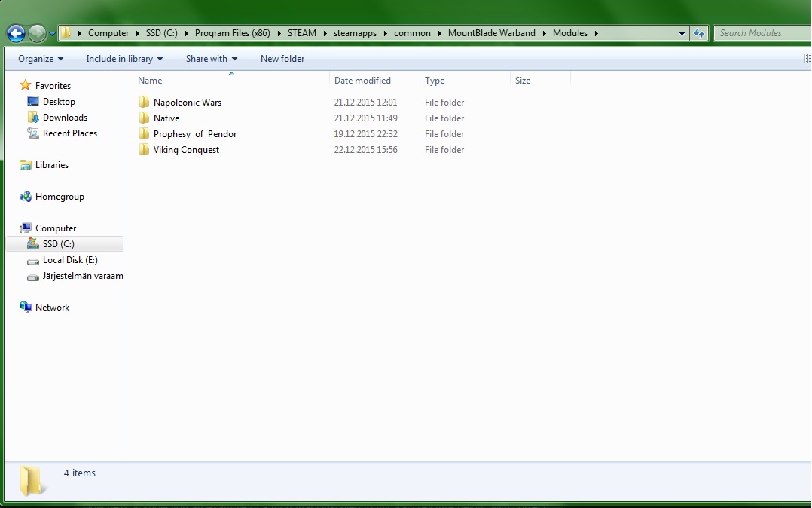Open the address bar history dropdown
This screenshot has width=812, height=508.
[x=682, y=34]
